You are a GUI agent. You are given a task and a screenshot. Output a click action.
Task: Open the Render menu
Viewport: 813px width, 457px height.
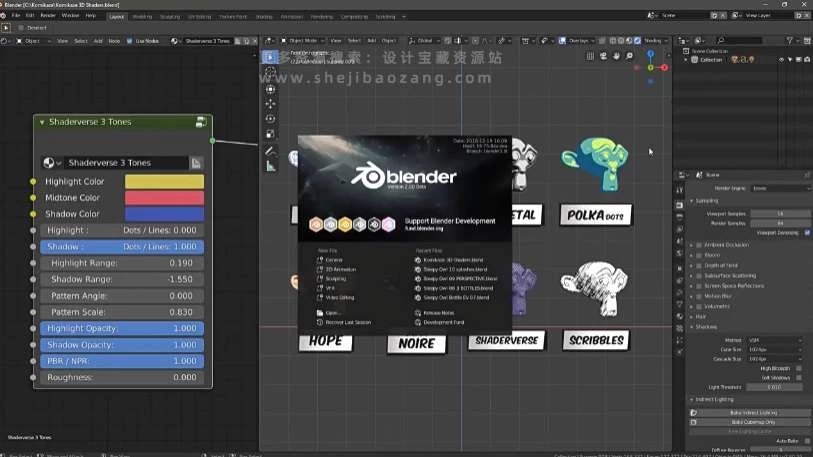click(47, 16)
